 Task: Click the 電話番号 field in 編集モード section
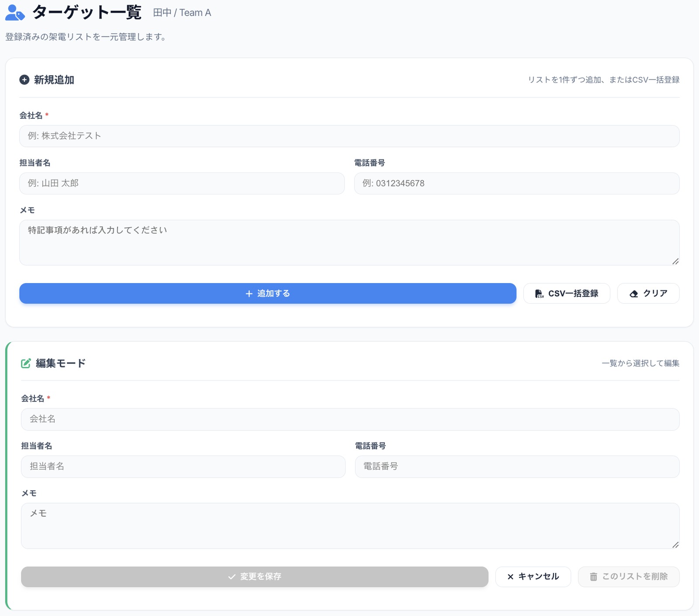click(518, 467)
